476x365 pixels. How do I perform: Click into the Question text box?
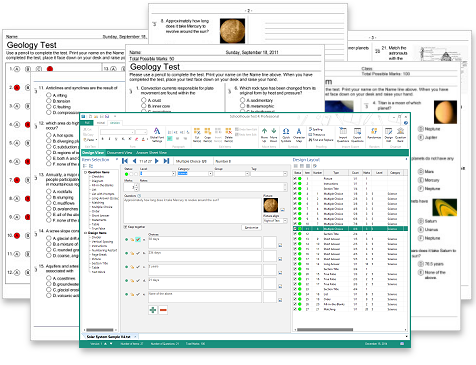tap(192, 210)
